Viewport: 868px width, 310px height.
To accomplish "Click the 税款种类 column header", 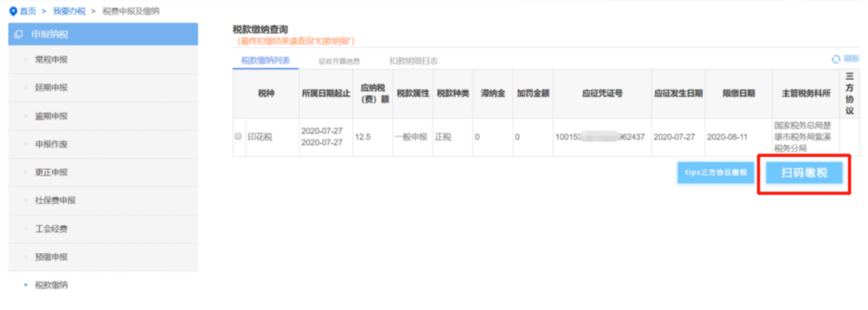I will (452, 93).
